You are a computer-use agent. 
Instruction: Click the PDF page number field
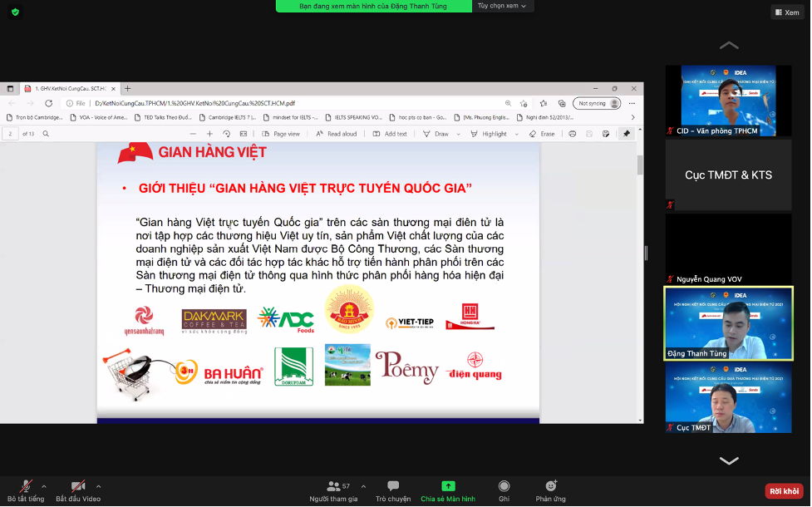click(10, 134)
